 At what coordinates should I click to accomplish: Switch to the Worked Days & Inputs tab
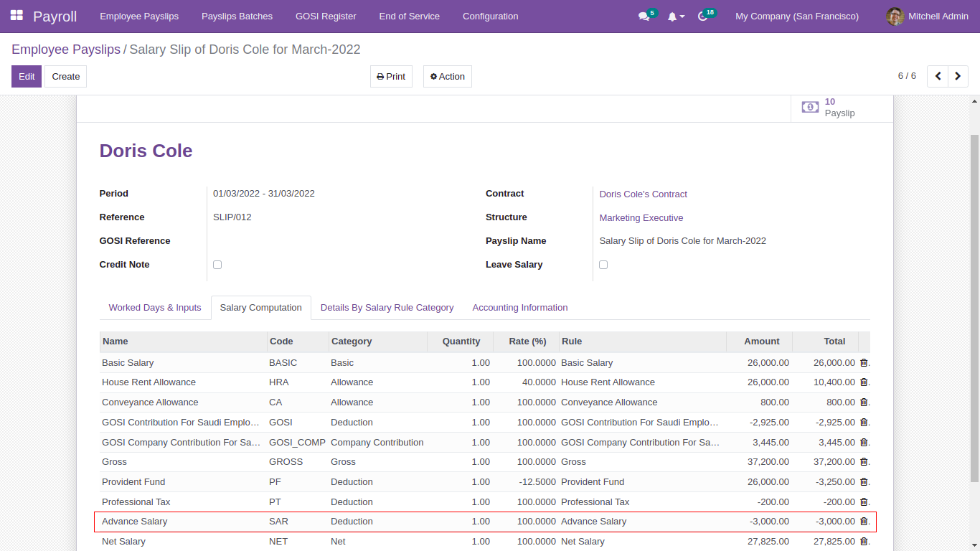tap(154, 307)
